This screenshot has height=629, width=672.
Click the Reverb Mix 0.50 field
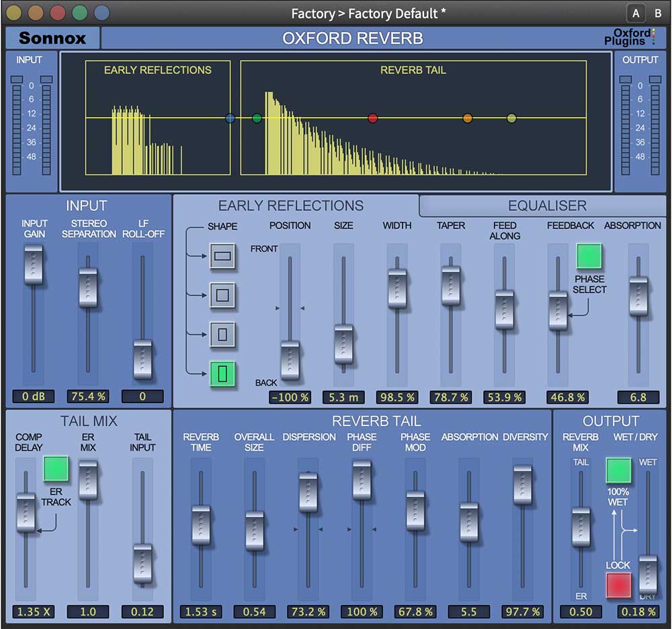pyautogui.click(x=581, y=612)
